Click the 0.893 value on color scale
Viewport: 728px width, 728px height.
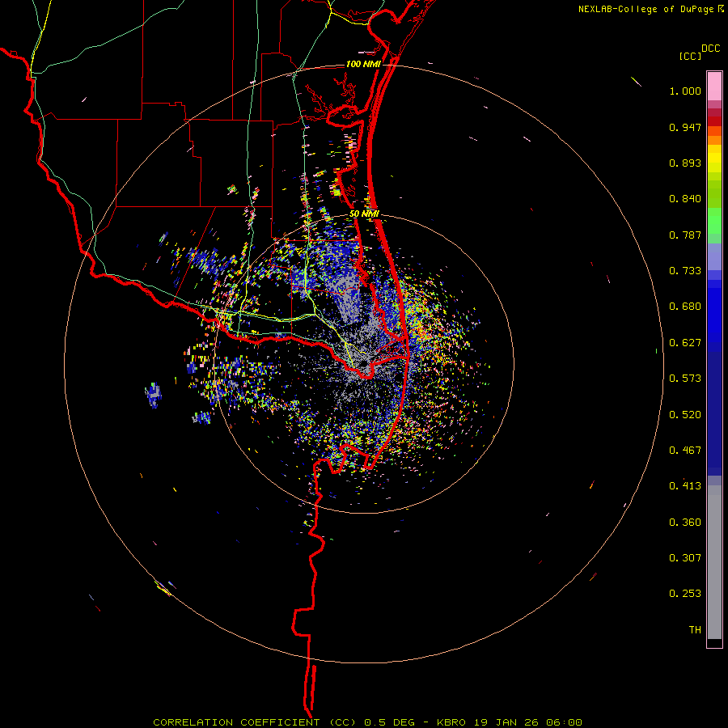click(x=685, y=163)
